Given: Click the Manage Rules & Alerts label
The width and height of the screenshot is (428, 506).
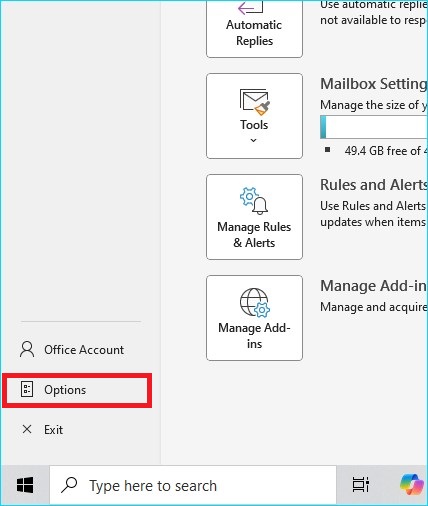Looking at the screenshot, I should click(x=254, y=235).
